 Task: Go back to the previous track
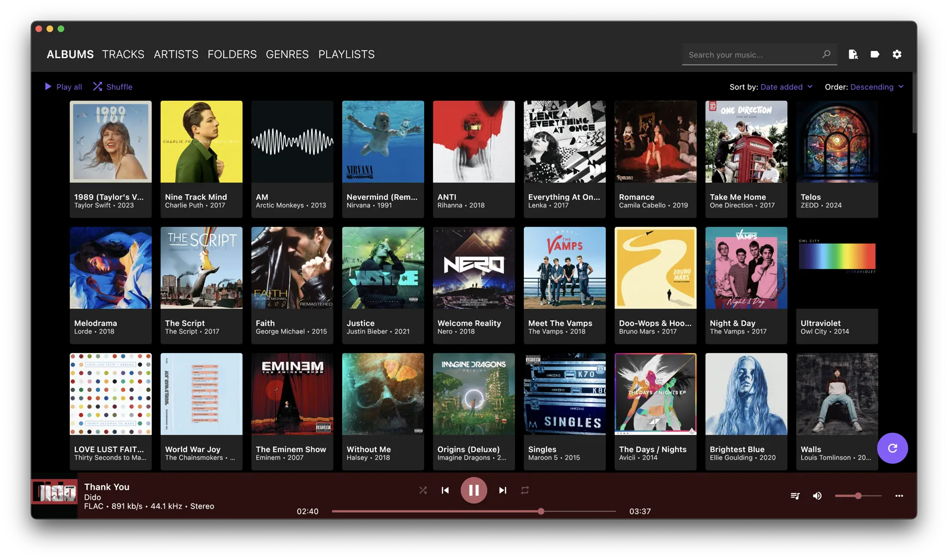coord(445,490)
